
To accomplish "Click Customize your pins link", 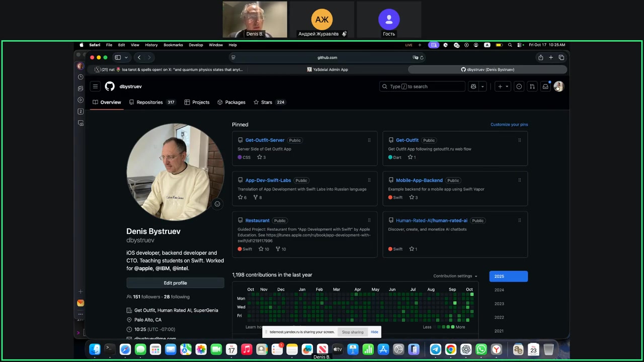I will (x=509, y=125).
